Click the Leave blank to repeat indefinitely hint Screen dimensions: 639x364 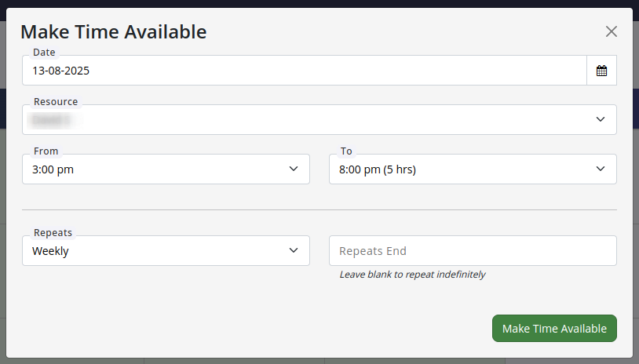(412, 275)
